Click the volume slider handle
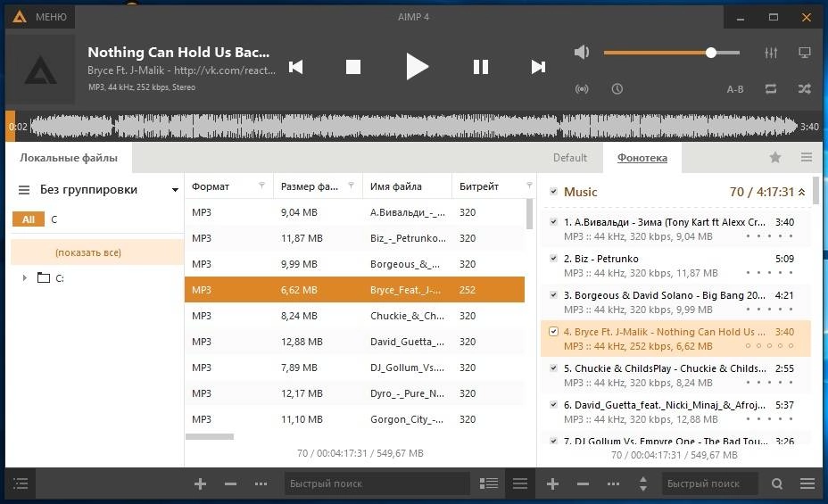Image resolution: width=828 pixels, height=504 pixels. [711, 53]
